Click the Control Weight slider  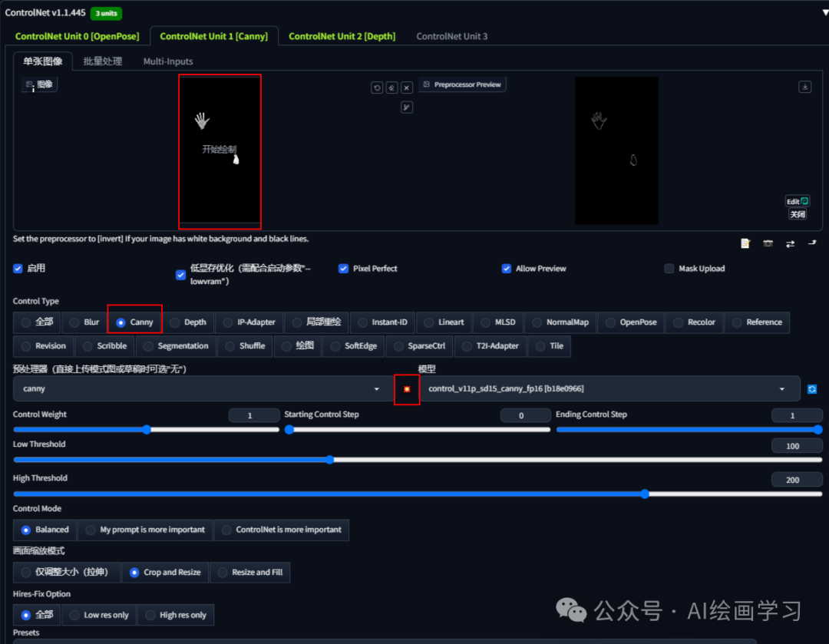[x=147, y=430]
